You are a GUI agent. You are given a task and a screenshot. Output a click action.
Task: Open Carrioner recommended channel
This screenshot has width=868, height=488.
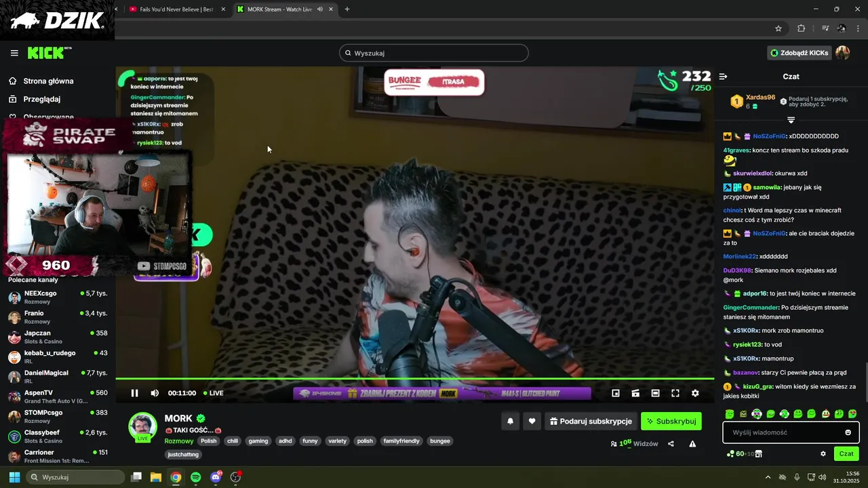coord(58,456)
